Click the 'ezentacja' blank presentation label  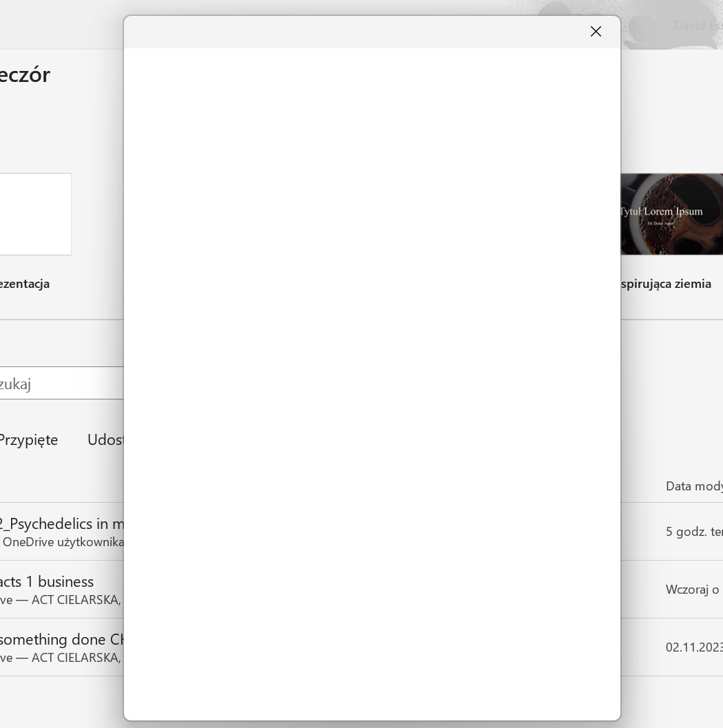click(25, 284)
